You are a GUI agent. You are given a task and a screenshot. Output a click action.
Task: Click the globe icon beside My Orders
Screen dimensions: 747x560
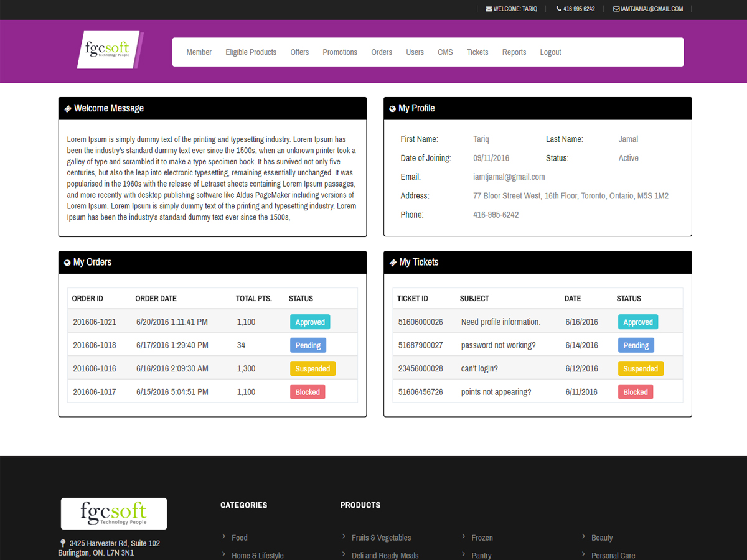[x=67, y=263]
